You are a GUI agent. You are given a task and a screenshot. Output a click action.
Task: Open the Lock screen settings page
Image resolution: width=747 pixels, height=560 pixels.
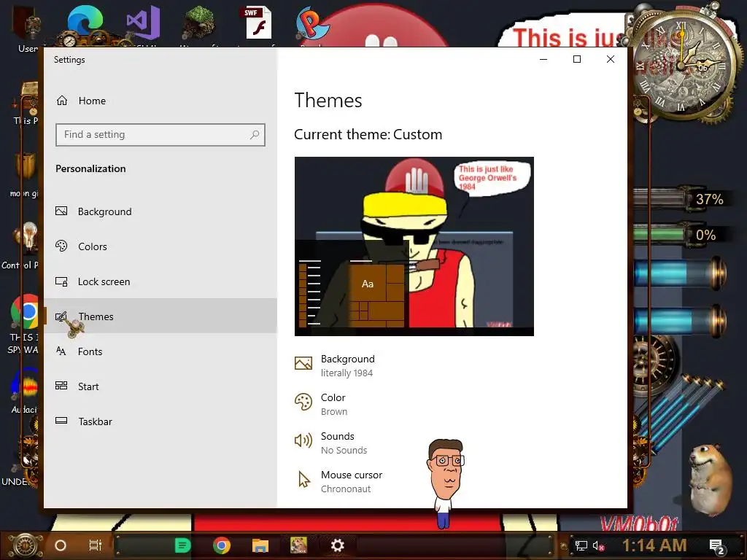pyautogui.click(x=160, y=281)
